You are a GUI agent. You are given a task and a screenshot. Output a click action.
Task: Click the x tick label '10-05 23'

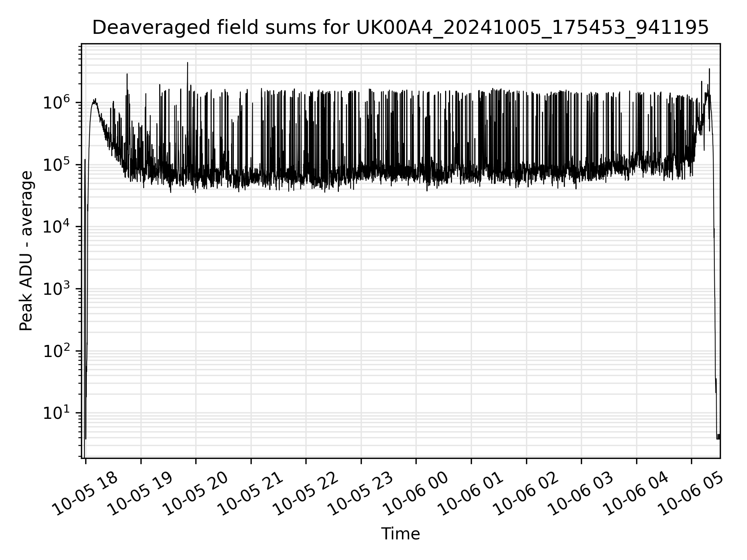point(361,493)
